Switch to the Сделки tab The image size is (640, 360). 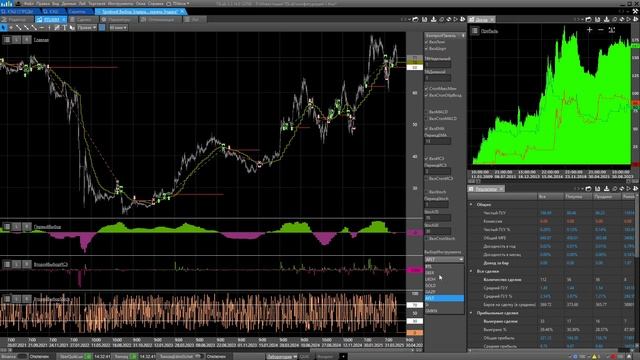pyautogui.click(x=83, y=19)
